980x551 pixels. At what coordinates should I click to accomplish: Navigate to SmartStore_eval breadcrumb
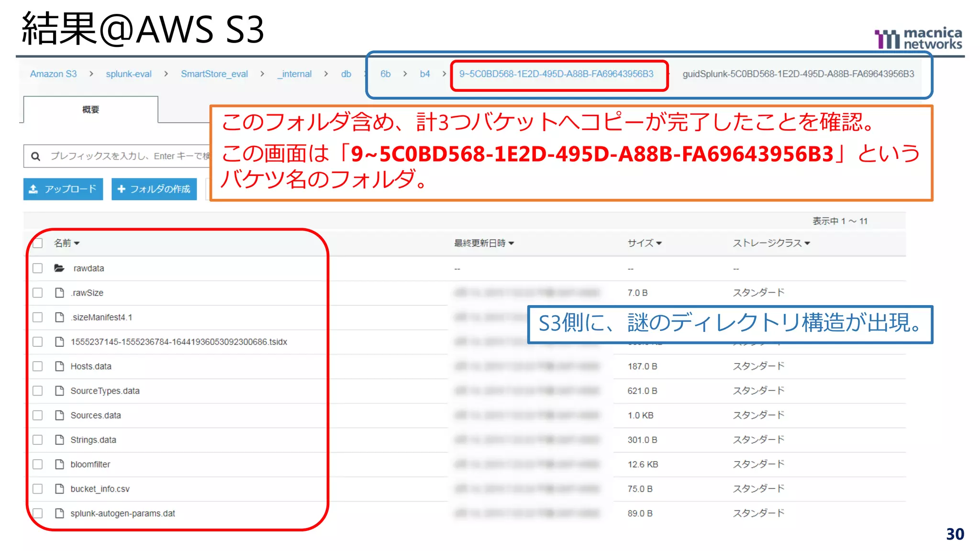tap(214, 74)
